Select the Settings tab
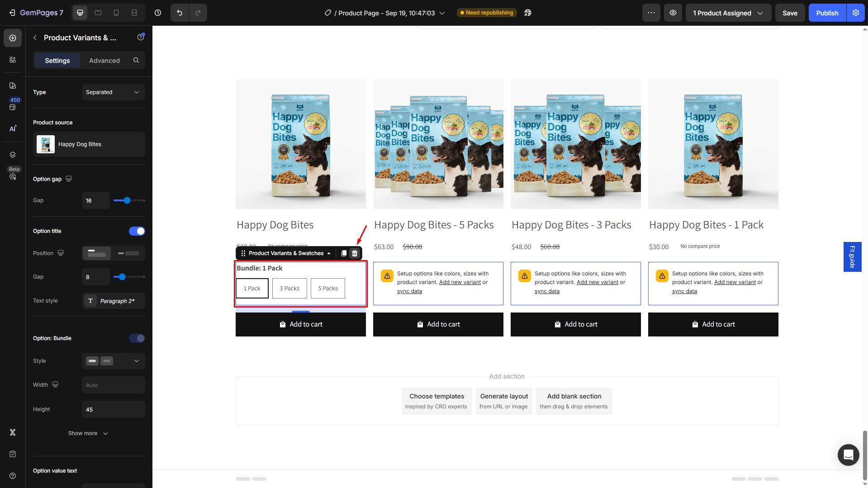 pos(57,61)
